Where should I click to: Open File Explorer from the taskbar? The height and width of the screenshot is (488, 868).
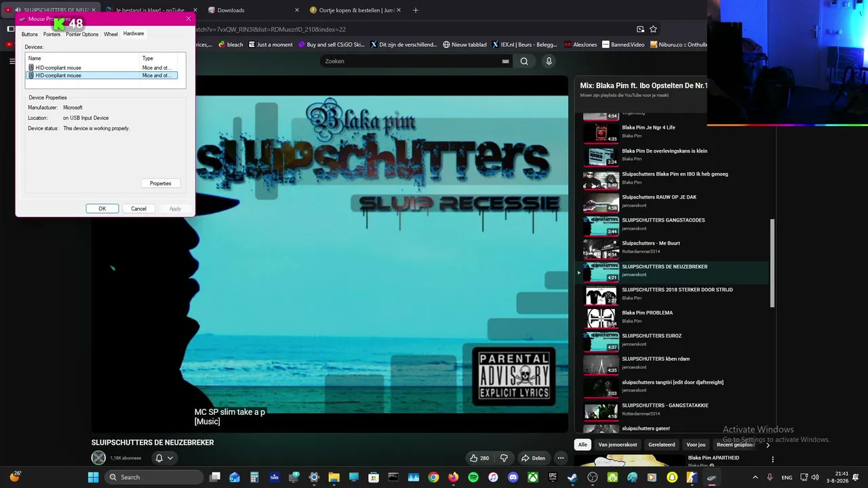tap(334, 477)
